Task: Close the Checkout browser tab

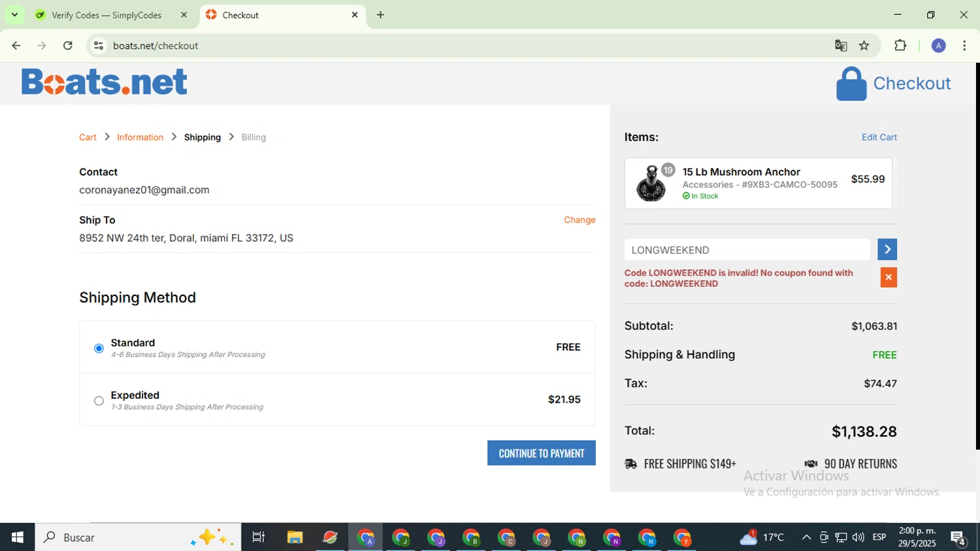Action: pyautogui.click(x=355, y=14)
